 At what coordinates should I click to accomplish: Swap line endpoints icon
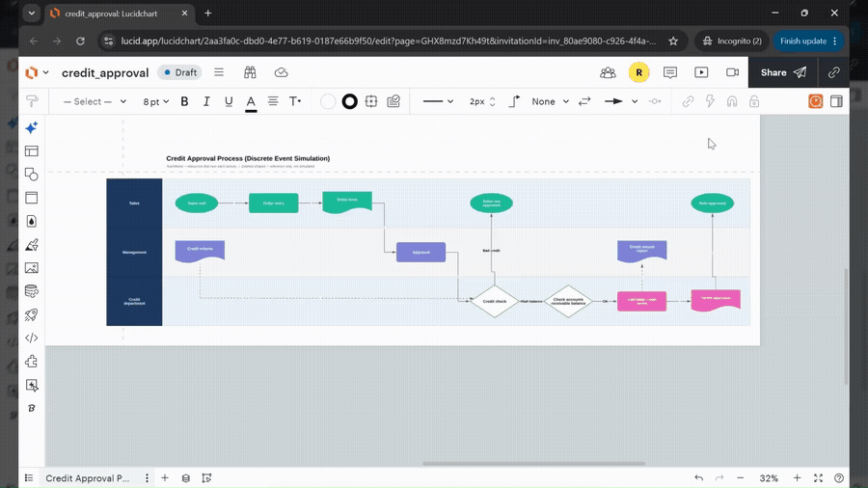tap(584, 101)
